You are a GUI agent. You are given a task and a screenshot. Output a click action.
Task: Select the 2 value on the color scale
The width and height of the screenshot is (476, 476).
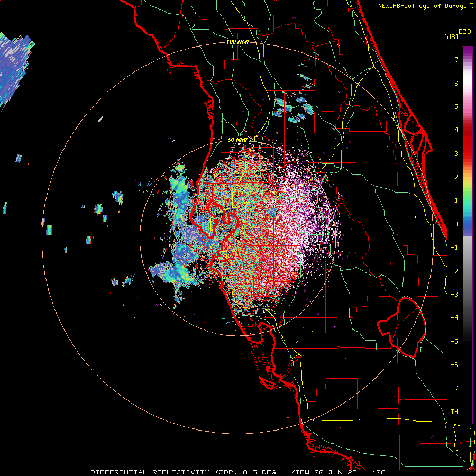456,177
